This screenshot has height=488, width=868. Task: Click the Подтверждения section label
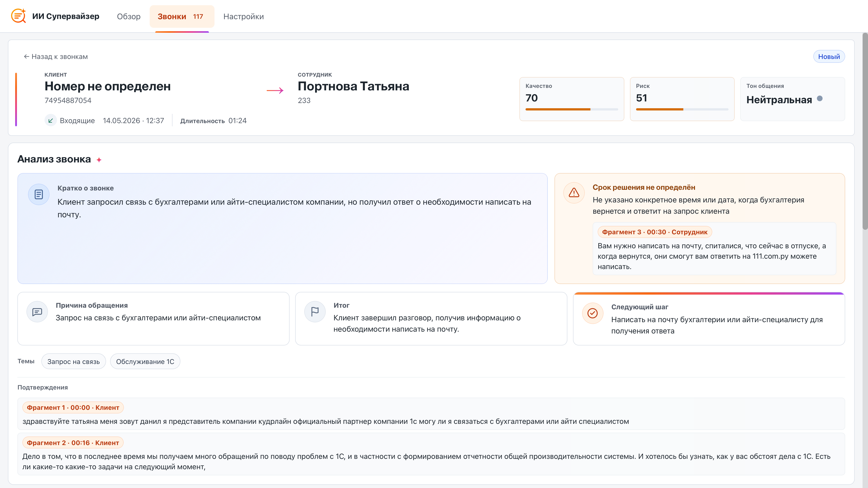[42, 387]
